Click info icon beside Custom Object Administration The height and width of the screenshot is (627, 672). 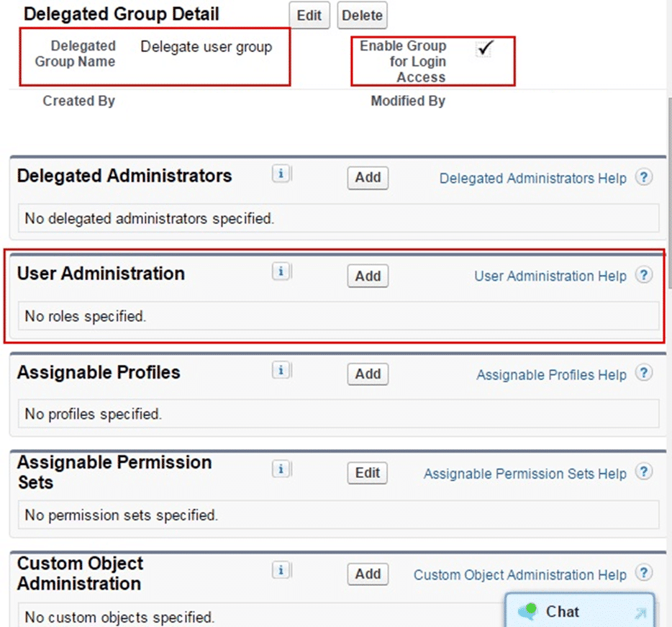pos(281,570)
